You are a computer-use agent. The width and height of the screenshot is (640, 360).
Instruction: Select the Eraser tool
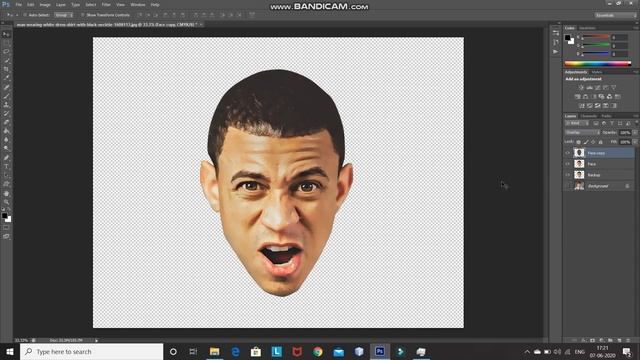coord(6,122)
